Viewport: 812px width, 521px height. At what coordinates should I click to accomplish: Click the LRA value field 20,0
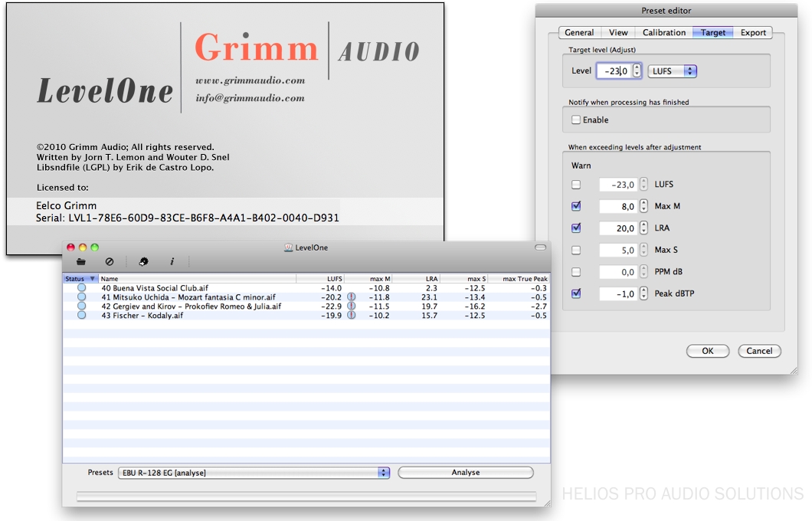coord(619,228)
